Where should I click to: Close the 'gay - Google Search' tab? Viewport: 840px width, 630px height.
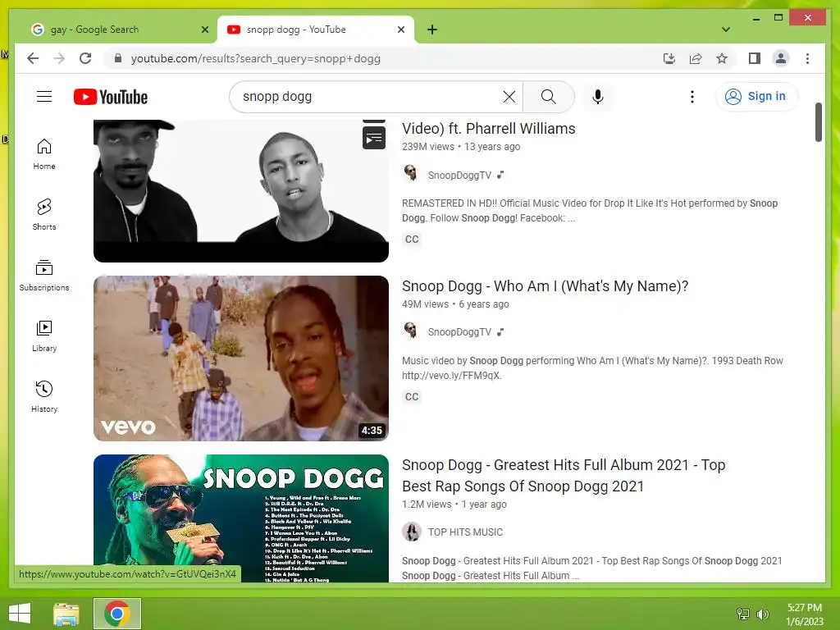pos(204,30)
